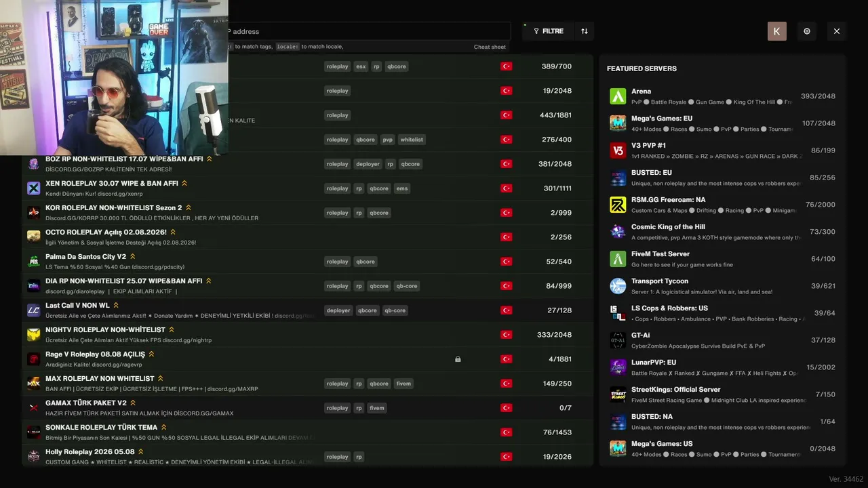Image resolution: width=868 pixels, height=488 pixels.
Task: Open BUSTED: EU featured server
Action: (723, 178)
